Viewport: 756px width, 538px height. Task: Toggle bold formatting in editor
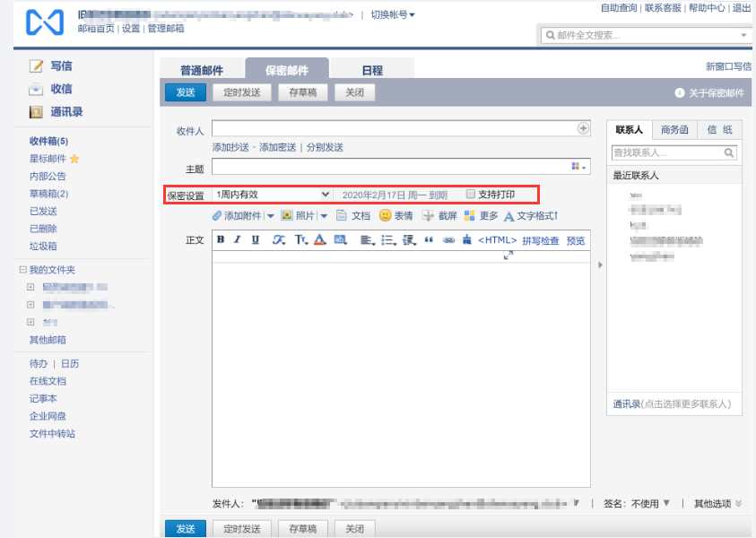point(219,240)
